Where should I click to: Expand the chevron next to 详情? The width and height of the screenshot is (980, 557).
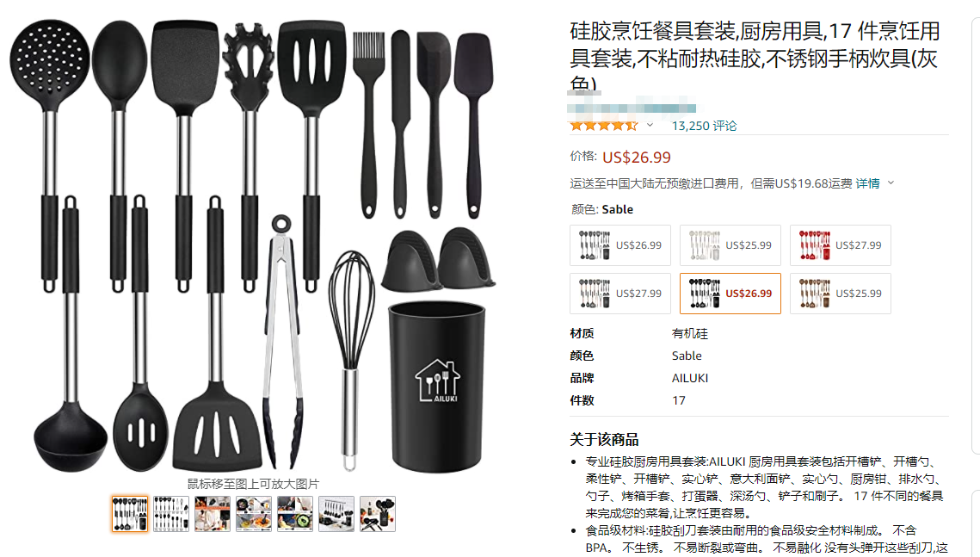[891, 183]
